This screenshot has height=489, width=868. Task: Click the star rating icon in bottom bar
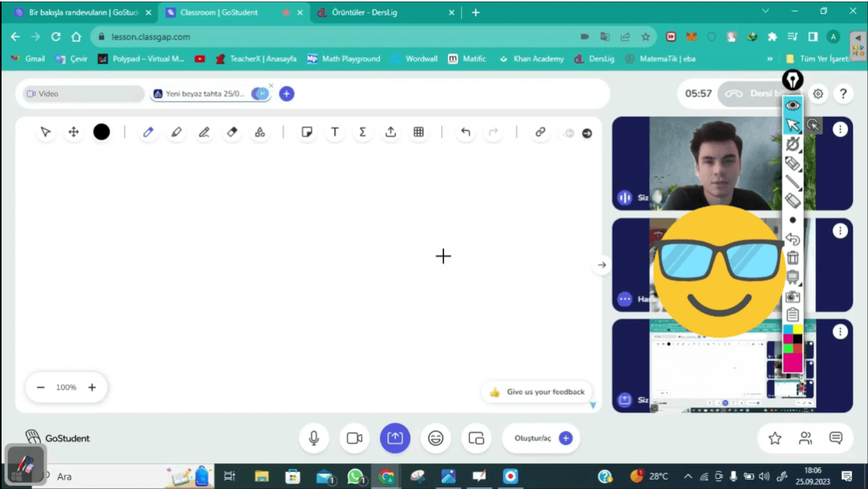[x=775, y=438]
